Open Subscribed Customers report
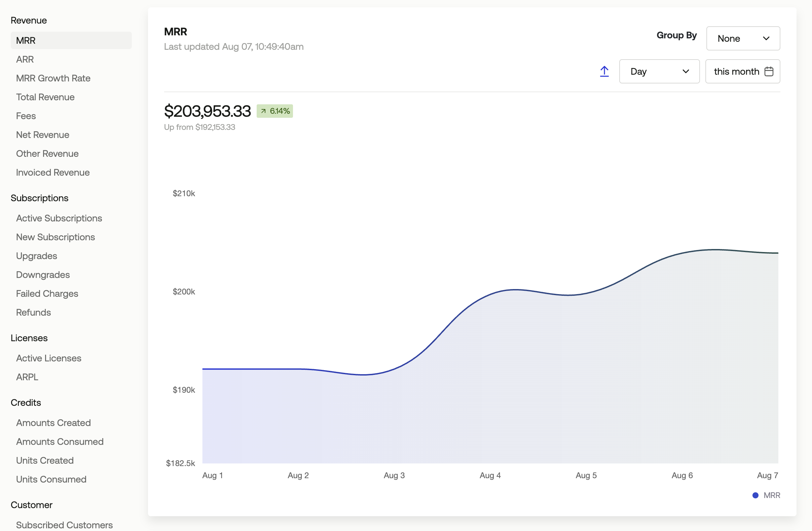812x531 pixels. tap(65, 525)
